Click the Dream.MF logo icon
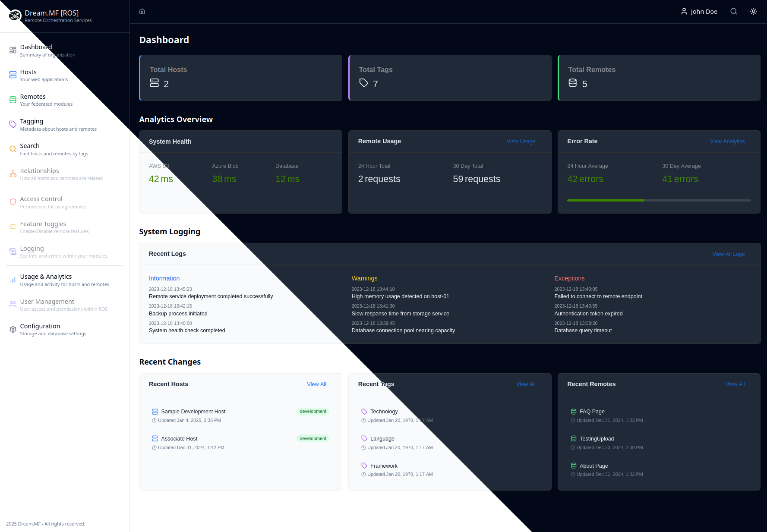Image resolution: width=767 pixels, height=532 pixels. [x=15, y=16]
